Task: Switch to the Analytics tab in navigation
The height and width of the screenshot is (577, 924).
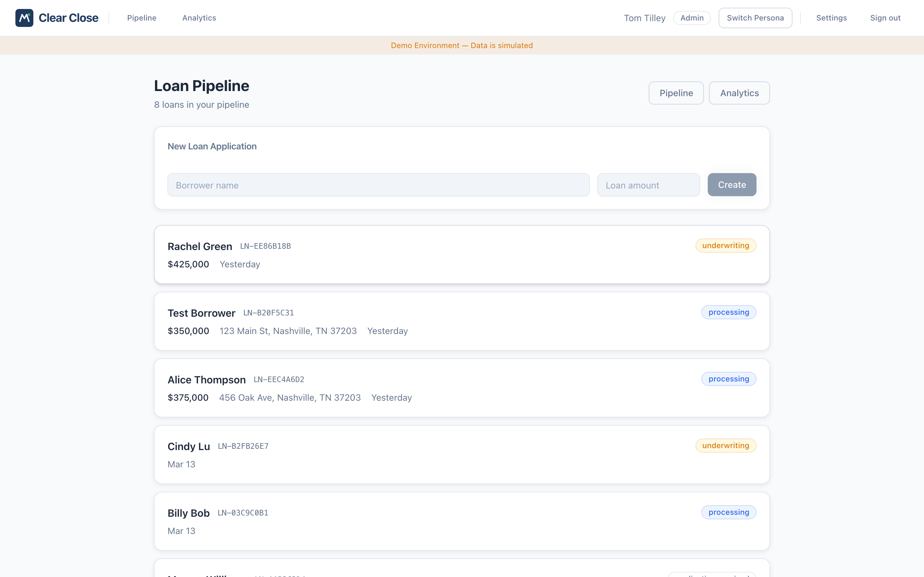Action: tap(199, 18)
